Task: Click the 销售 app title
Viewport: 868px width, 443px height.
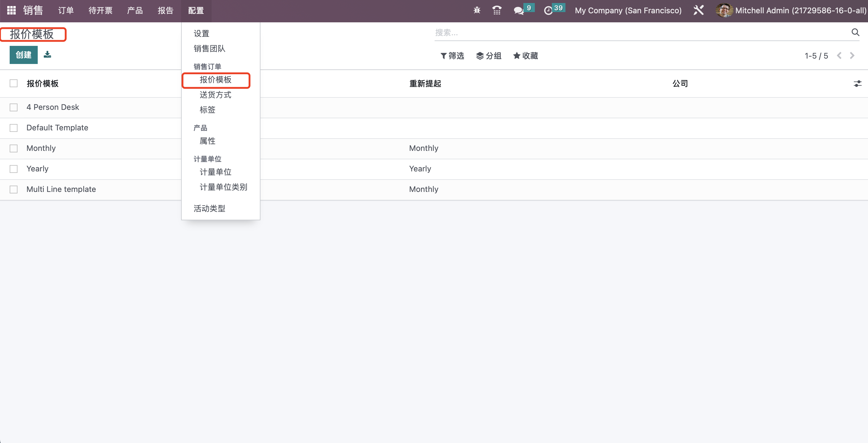Action: point(33,11)
